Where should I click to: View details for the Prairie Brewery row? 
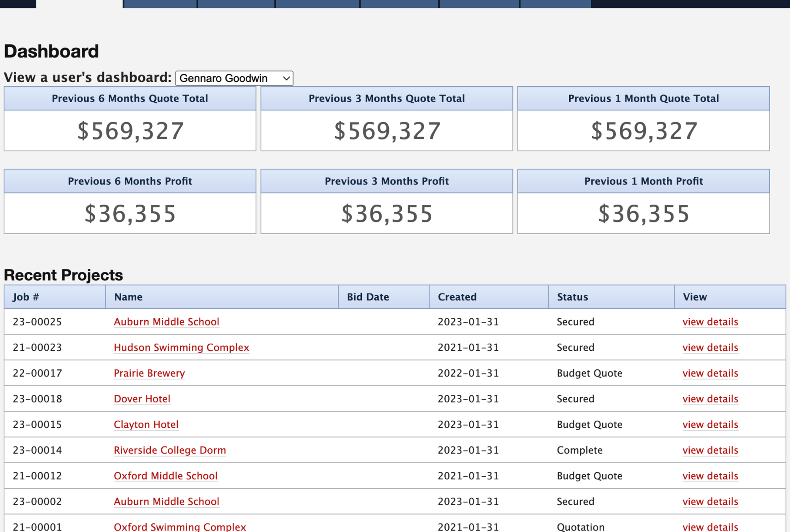[710, 373]
